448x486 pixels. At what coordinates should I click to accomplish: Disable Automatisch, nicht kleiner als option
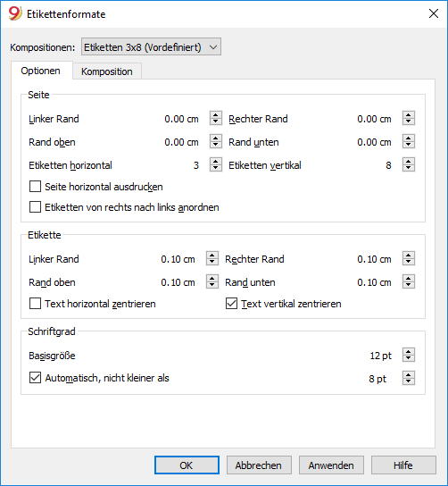[35, 378]
